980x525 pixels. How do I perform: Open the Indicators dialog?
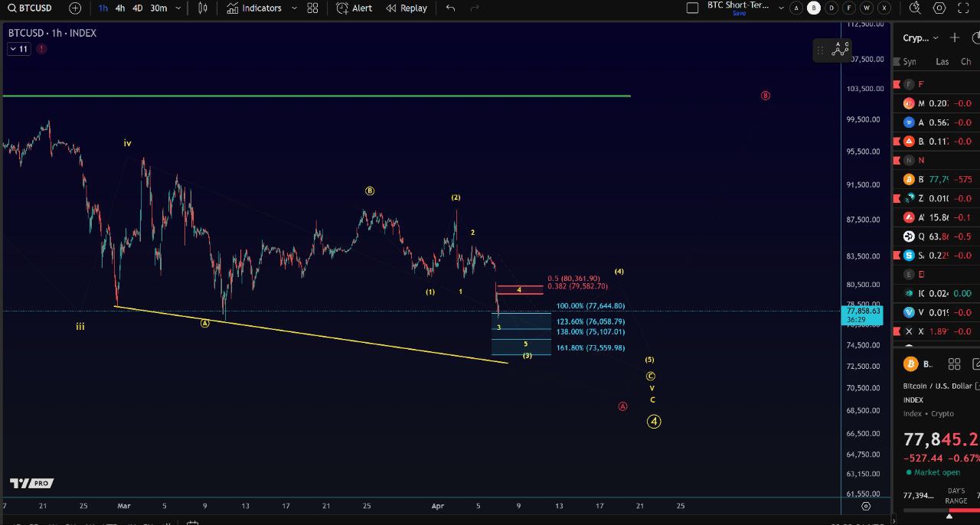pyautogui.click(x=254, y=8)
